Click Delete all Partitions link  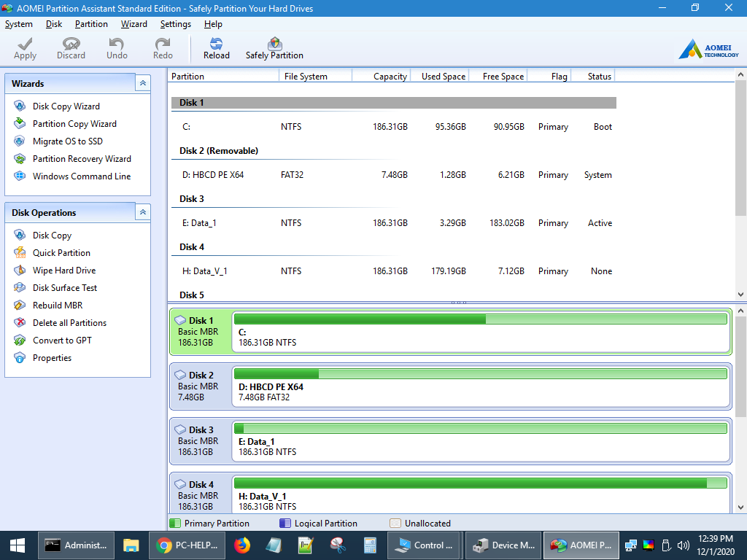(69, 323)
